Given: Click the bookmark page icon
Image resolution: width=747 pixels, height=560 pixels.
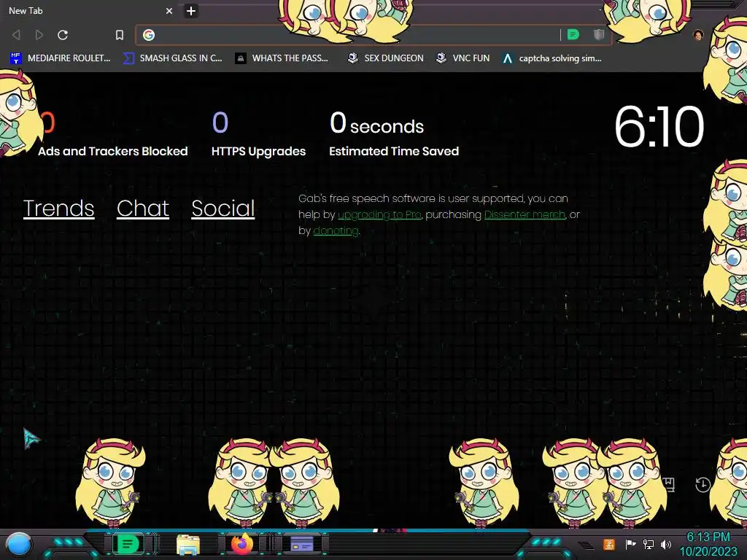Looking at the screenshot, I should (120, 35).
